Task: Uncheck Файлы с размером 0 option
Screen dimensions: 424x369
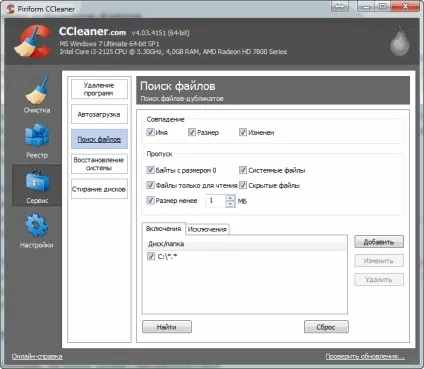Action: (150, 170)
